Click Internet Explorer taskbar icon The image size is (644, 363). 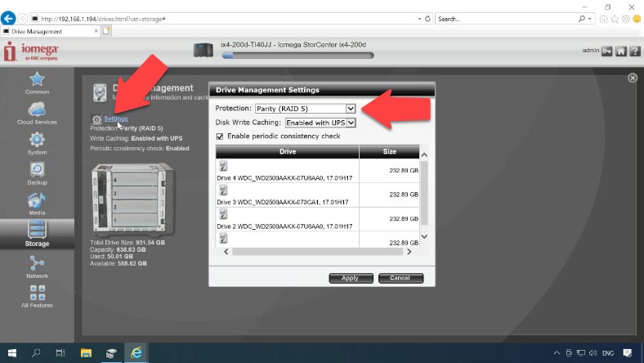click(136, 352)
